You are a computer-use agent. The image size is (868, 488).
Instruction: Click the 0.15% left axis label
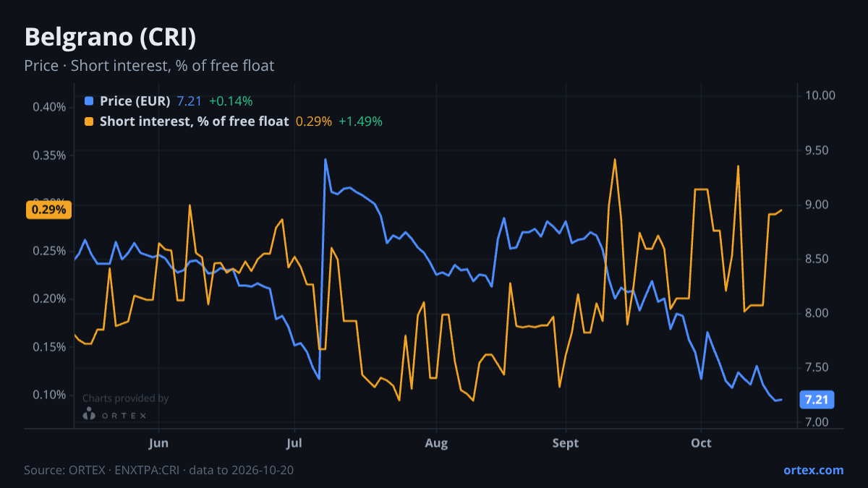click(x=49, y=347)
